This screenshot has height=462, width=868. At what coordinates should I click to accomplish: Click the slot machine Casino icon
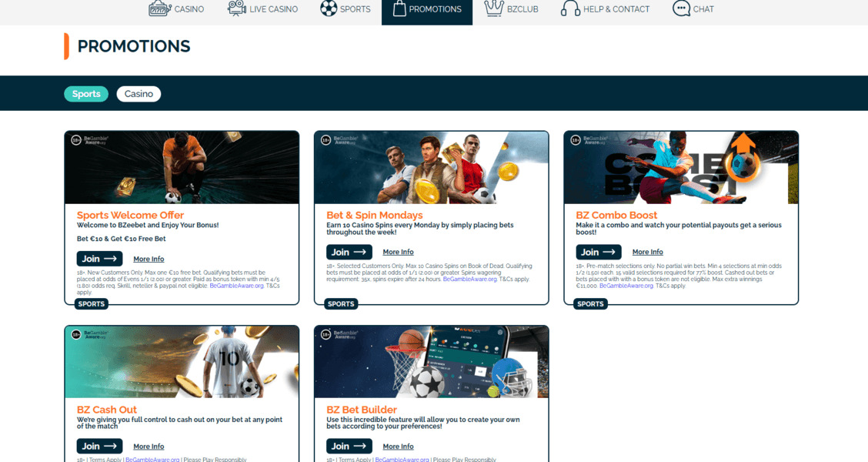(159, 8)
